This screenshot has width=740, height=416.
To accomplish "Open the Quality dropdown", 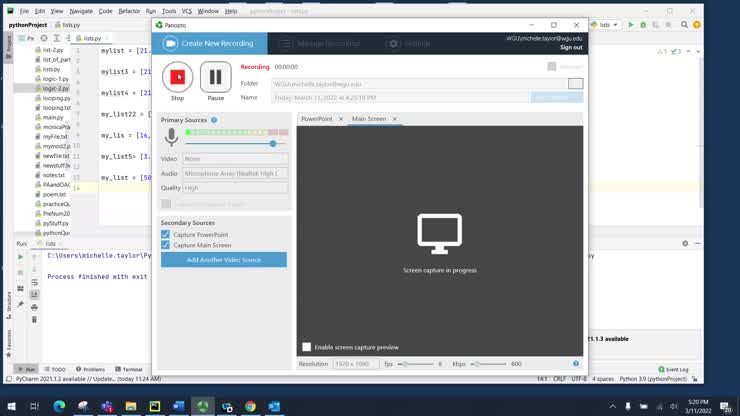I will point(235,188).
